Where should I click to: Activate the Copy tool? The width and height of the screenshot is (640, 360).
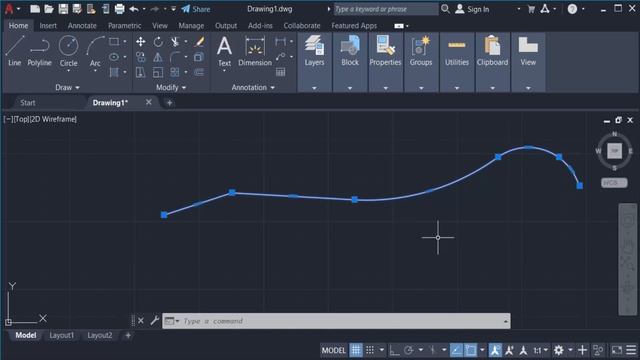141,57
